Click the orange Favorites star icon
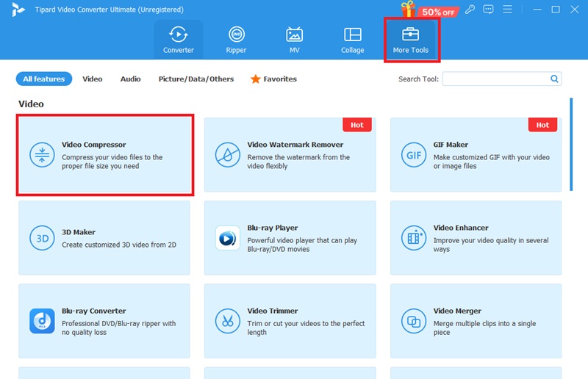Viewport: 588px width, 379px height. tap(255, 79)
